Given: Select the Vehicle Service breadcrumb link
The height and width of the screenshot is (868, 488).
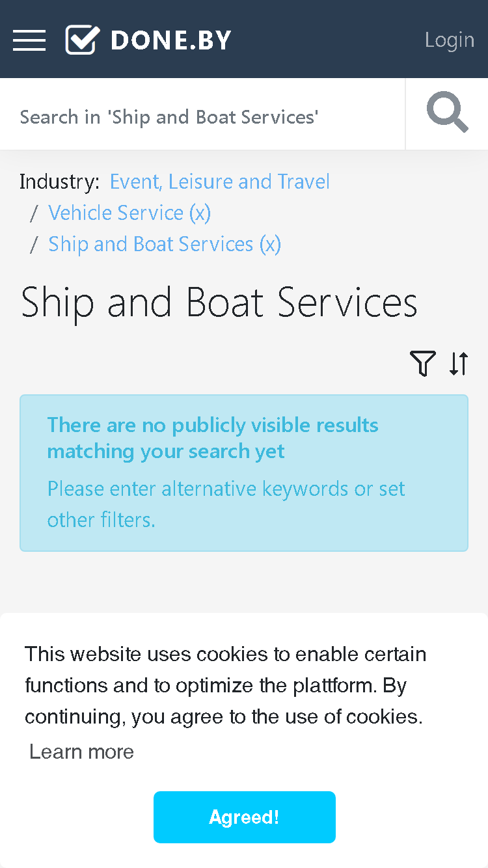Looking at the screenshot, I should tap(116, 213).
